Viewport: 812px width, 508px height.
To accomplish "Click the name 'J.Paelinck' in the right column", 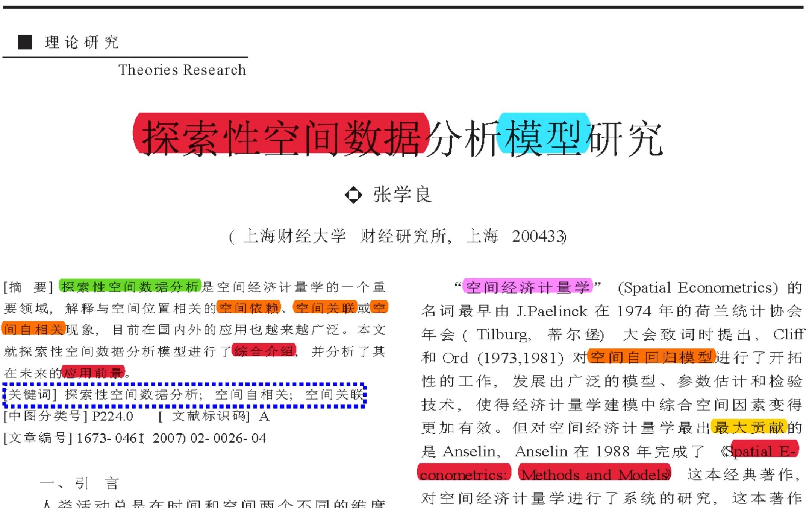I will (x=552, y=311).
